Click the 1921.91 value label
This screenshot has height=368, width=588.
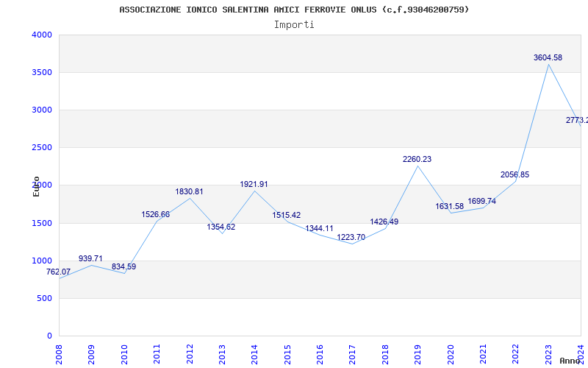254,185
